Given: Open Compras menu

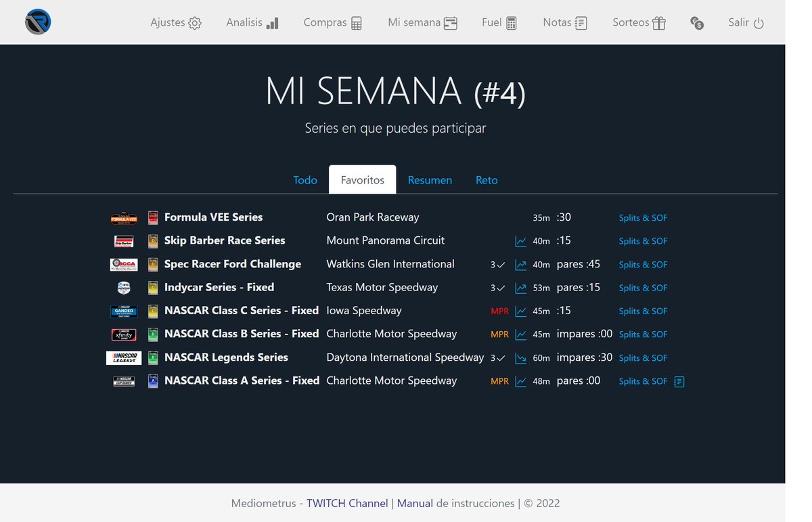Looking at the screenshot, I should tap(333, 22).
